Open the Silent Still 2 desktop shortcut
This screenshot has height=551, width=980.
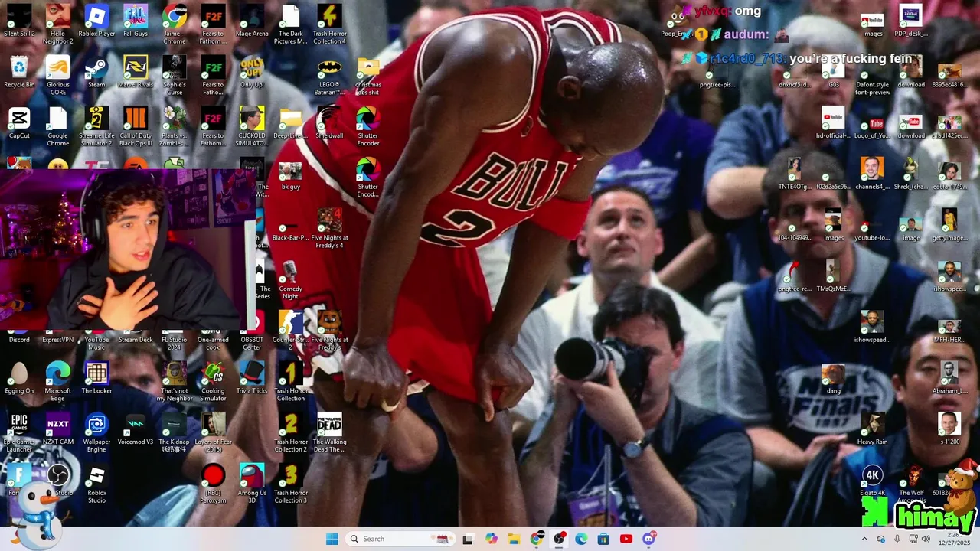coord(19,21)
